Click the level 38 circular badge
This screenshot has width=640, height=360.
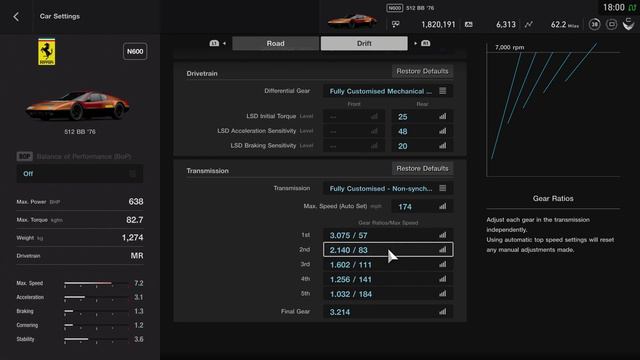594,24
